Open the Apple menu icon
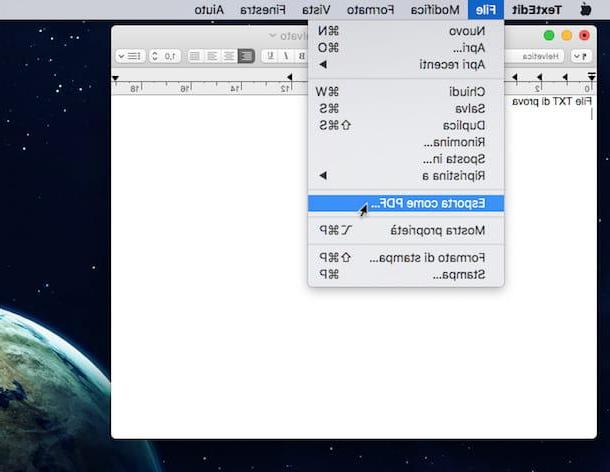The image size is (610, 472). click(586, 9)
